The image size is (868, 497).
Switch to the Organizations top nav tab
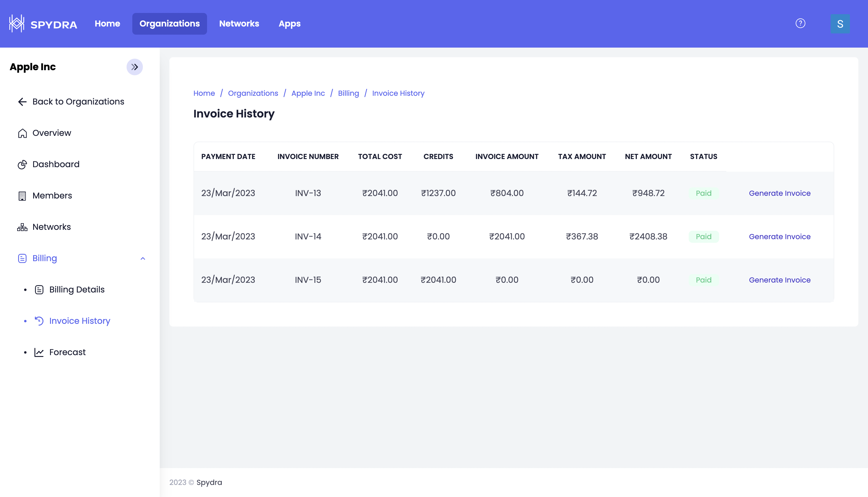pos(169,23)
